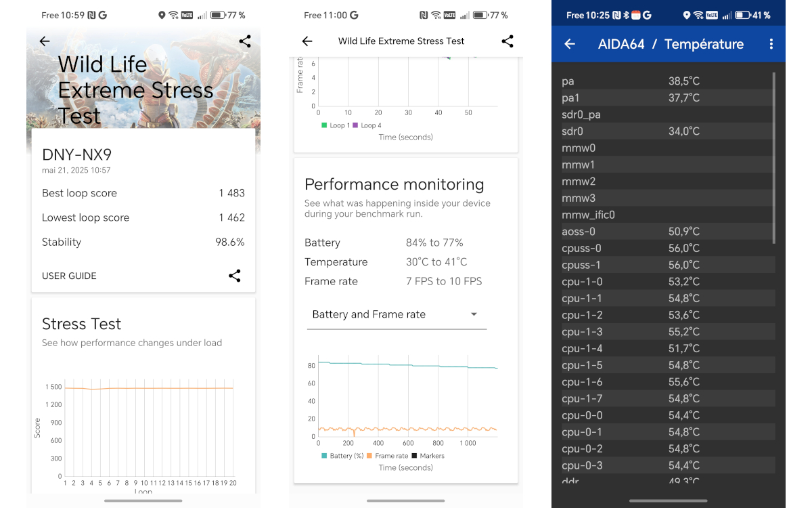Select Frame rate 7 FPS to 10 FPS
The height and width of the screenshot is (508, 812).
393,281
